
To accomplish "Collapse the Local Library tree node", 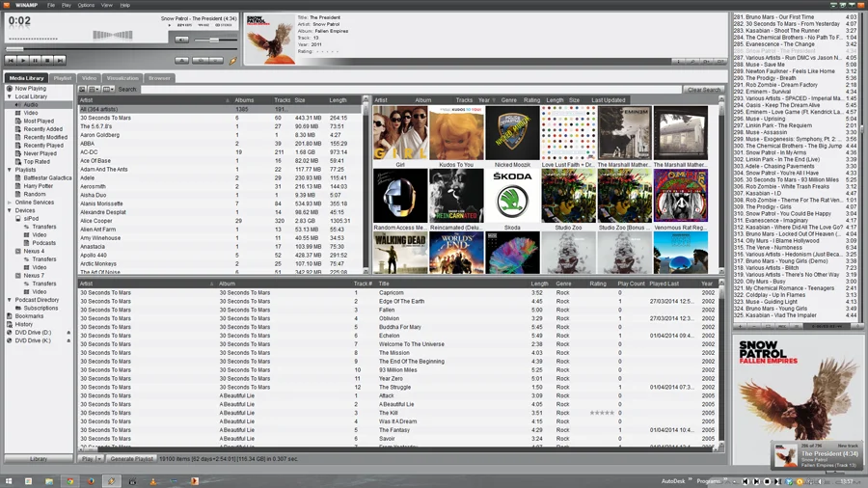I will pyautogui.click(x=9, y=96).
